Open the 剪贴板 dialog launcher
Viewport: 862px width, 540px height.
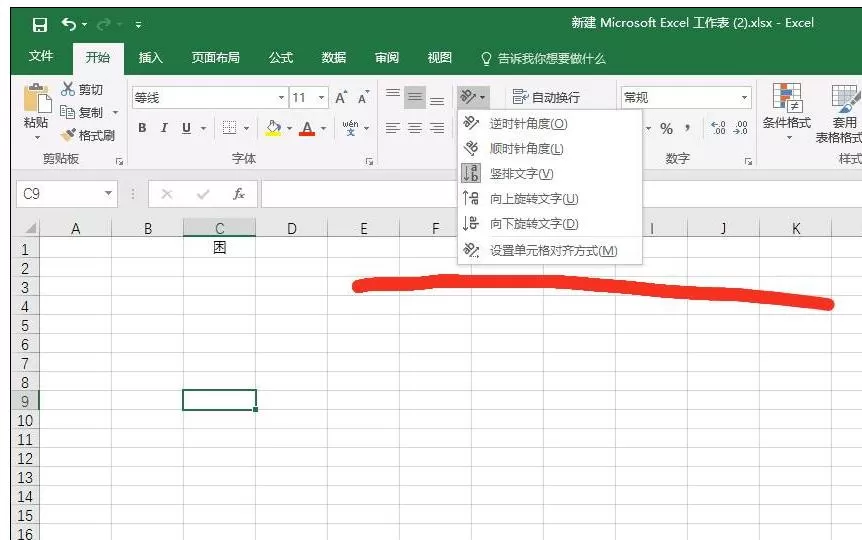click(119, 161)
